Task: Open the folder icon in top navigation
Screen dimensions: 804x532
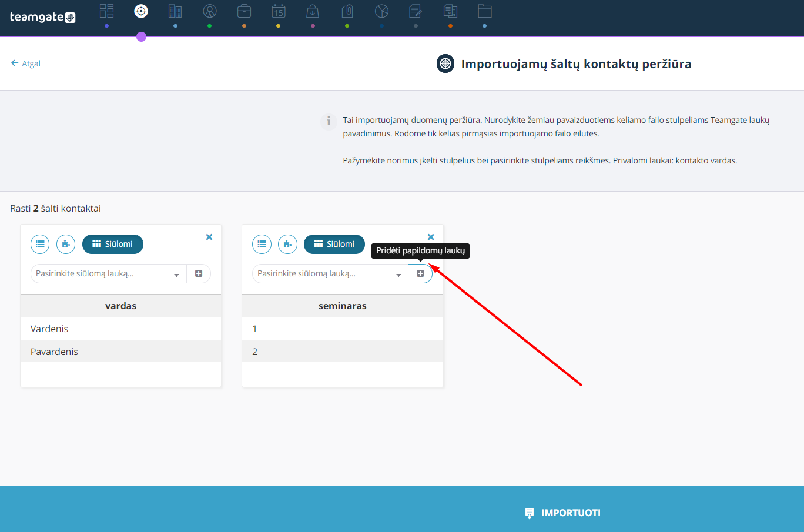Action: [485, 11]
